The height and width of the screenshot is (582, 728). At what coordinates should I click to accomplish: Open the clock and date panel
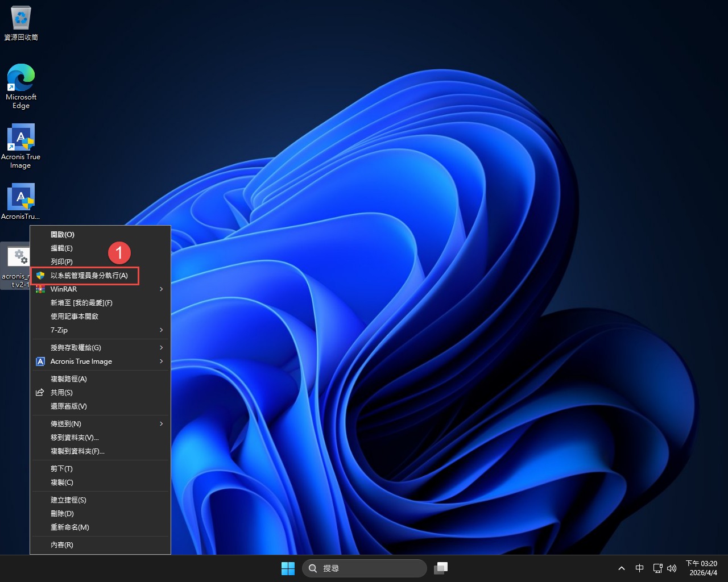click(x=702, y=568)
